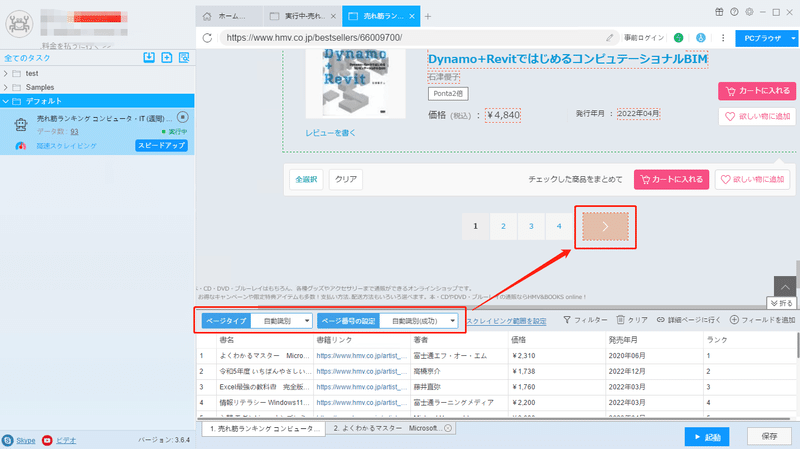Click the クリア button beside 全選択

(x=346, y=180)
